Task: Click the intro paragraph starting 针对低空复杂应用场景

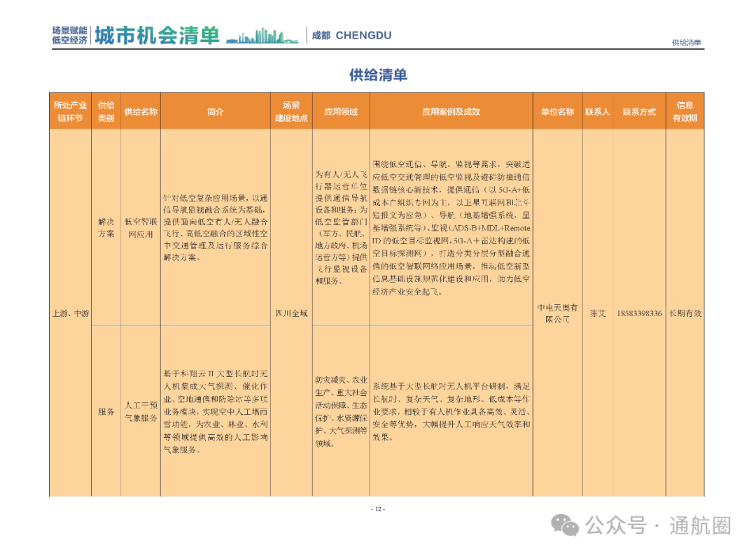Action: [216, 227]
